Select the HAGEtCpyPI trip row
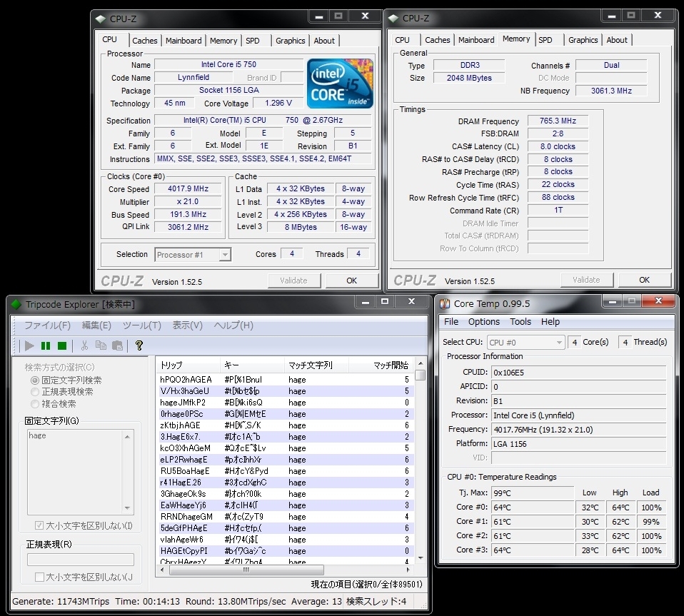This screenshot has height=616, width=684. click(285, 551)
